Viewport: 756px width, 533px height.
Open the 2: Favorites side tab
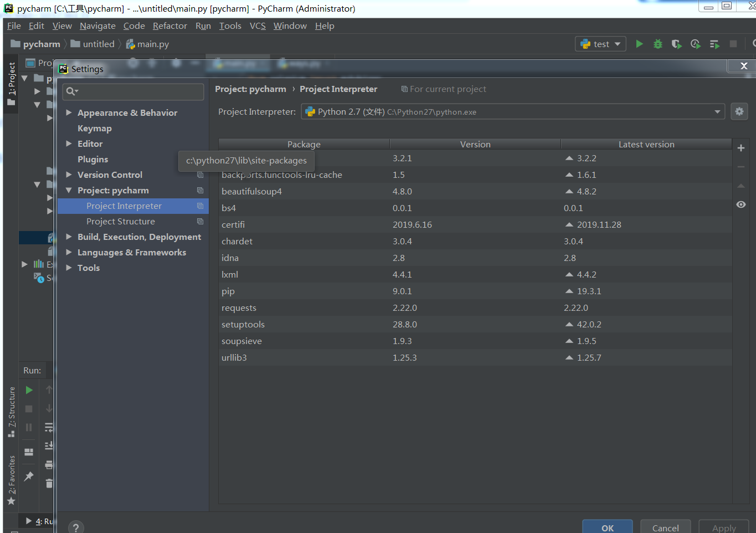tap(11, 480)
